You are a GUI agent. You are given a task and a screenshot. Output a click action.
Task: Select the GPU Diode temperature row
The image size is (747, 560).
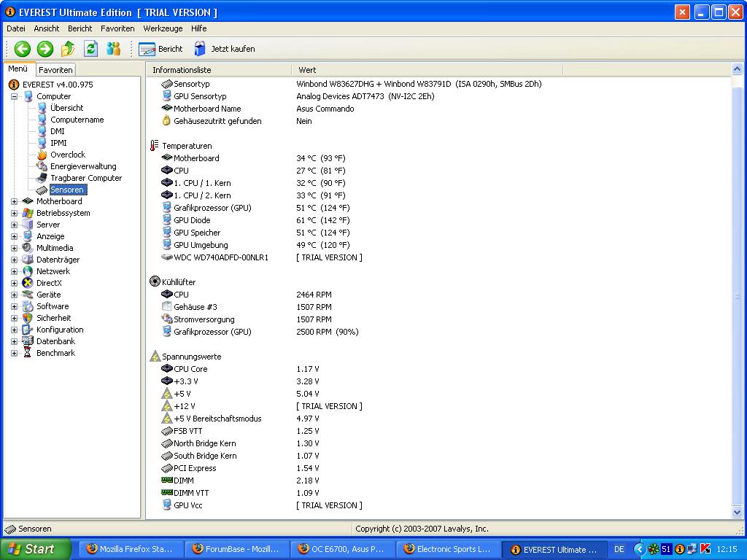(x=255, y=220)
